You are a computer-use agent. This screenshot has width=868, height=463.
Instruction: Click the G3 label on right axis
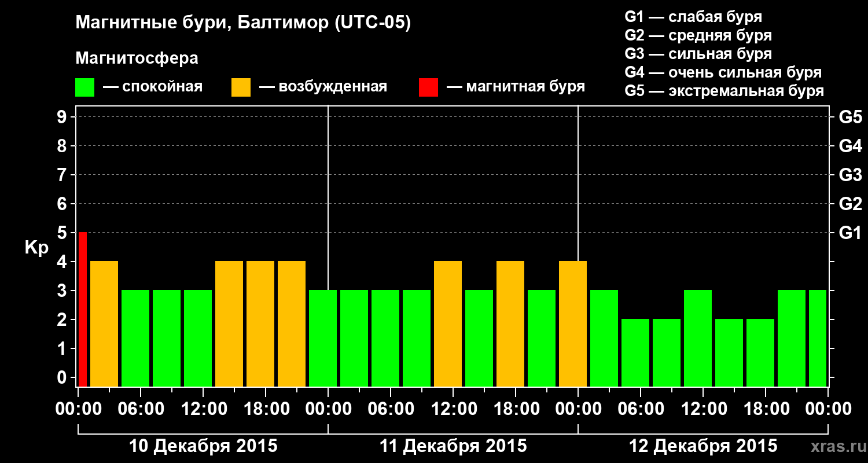851,175
